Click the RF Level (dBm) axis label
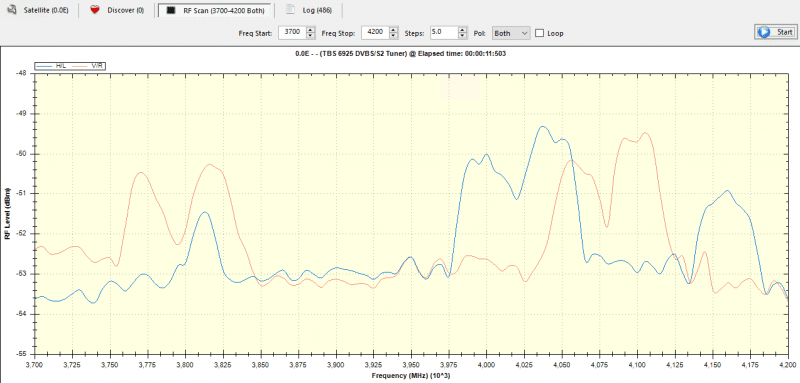This screenshot has height=383, width=800. pos(7,213)
